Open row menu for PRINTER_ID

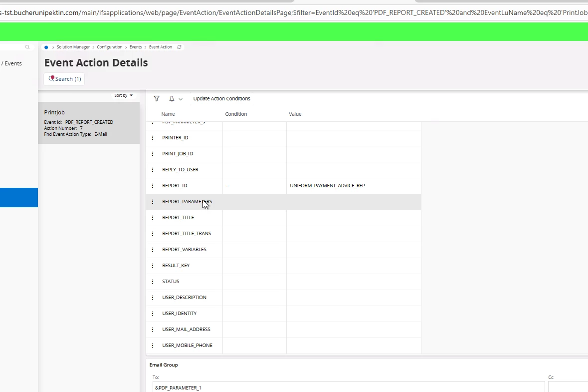coord(153,138)
